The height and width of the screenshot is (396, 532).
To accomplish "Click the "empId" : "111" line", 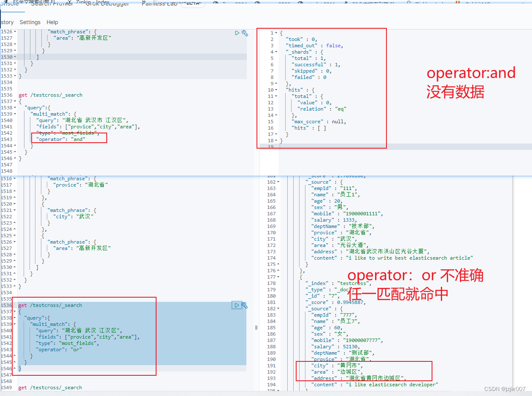I will [333, 188].
